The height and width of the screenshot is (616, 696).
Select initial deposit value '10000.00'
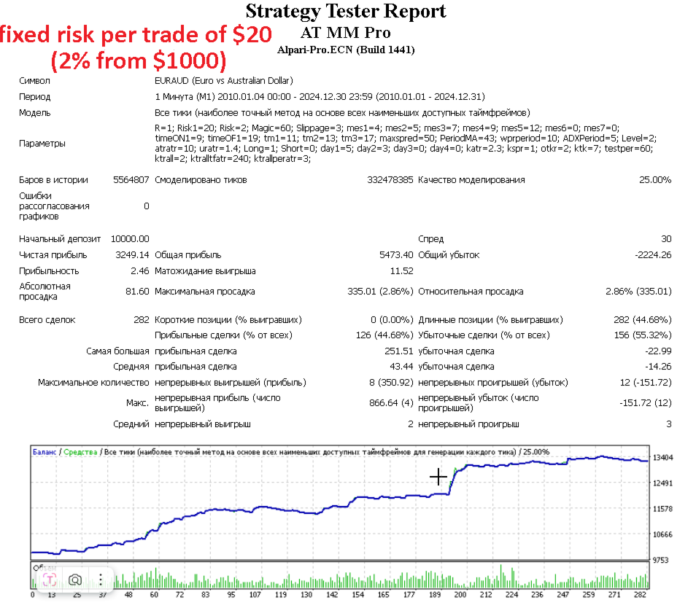[130, 239]
